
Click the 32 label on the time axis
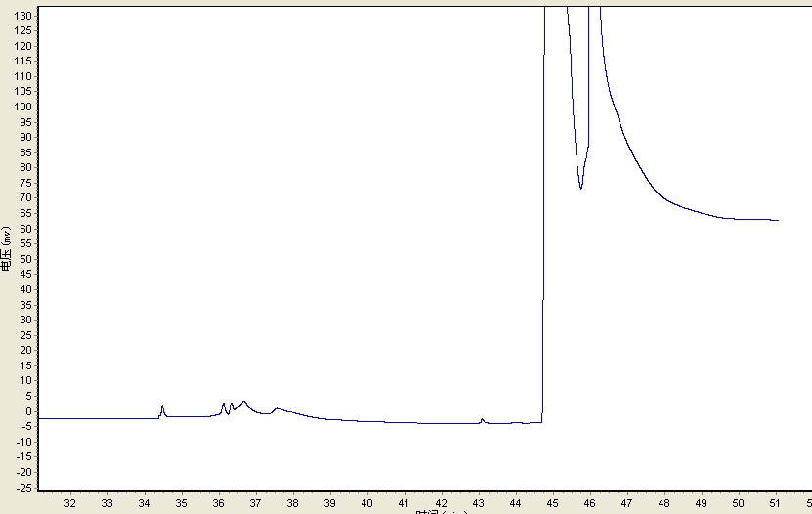pos(70,503)
